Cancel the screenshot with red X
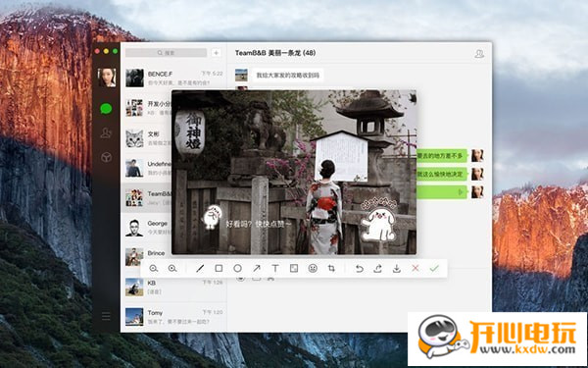588x368 pixels. tap(416, 269)
